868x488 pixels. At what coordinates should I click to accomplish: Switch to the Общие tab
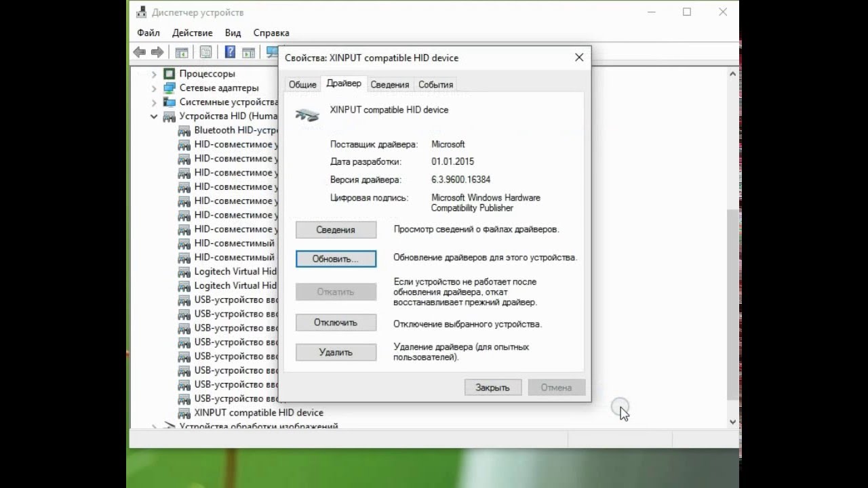[x=302, y=85]
